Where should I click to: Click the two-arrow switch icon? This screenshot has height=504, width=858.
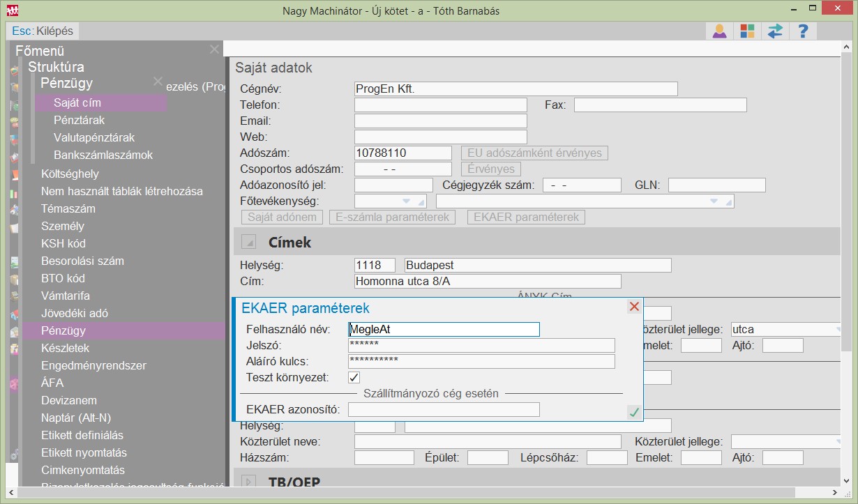click(775, 31)
